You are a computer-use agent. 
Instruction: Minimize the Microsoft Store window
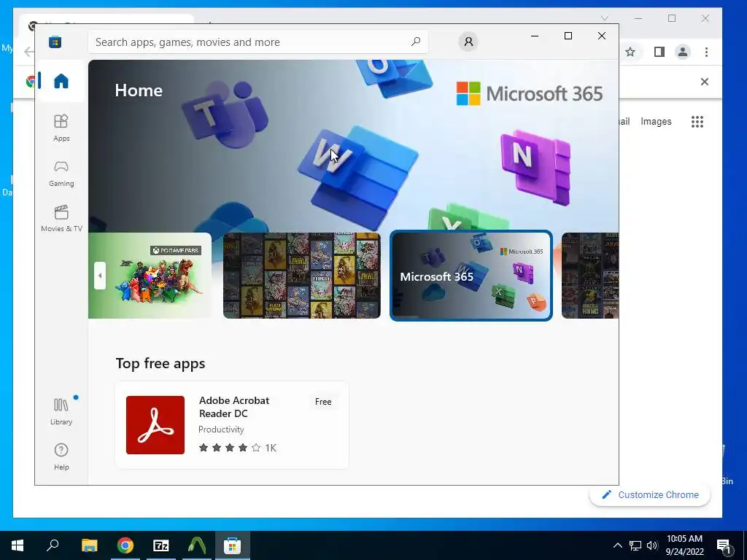coord(535,36)
